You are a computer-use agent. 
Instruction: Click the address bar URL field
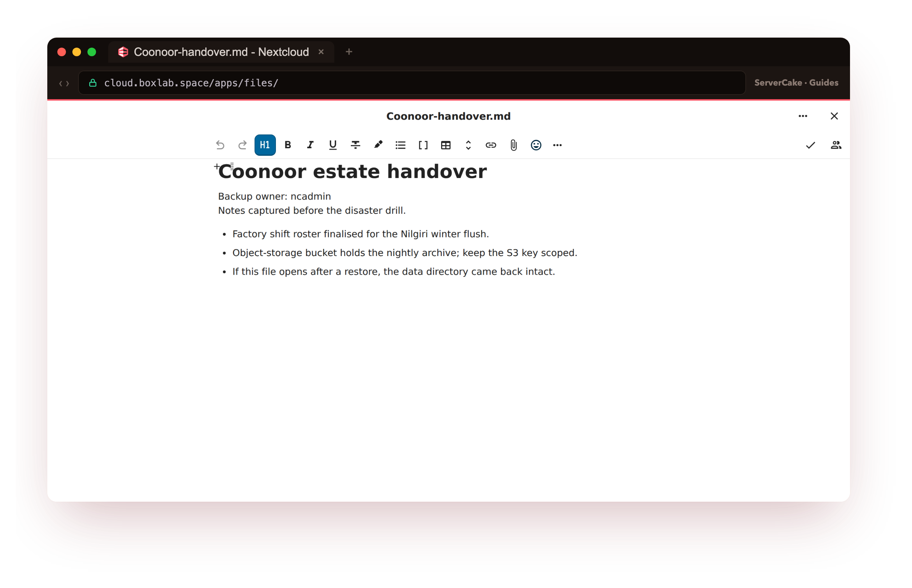click(412, 83)
